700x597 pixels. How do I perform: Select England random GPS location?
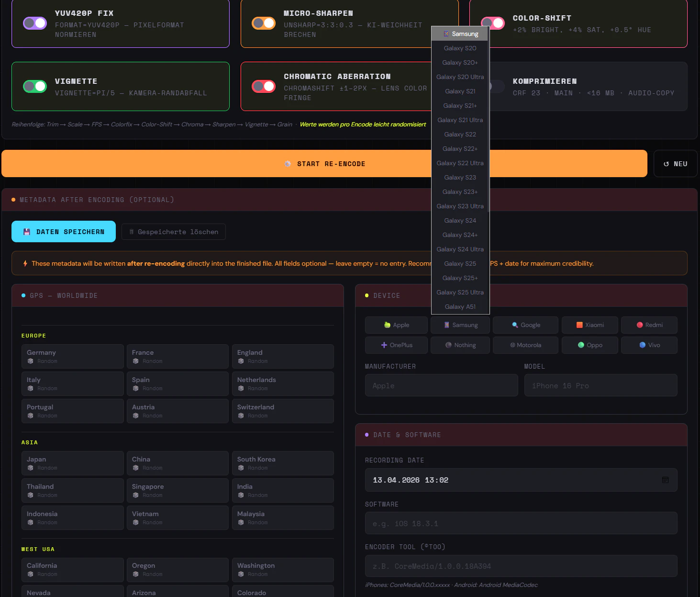[x=283, y=357]
